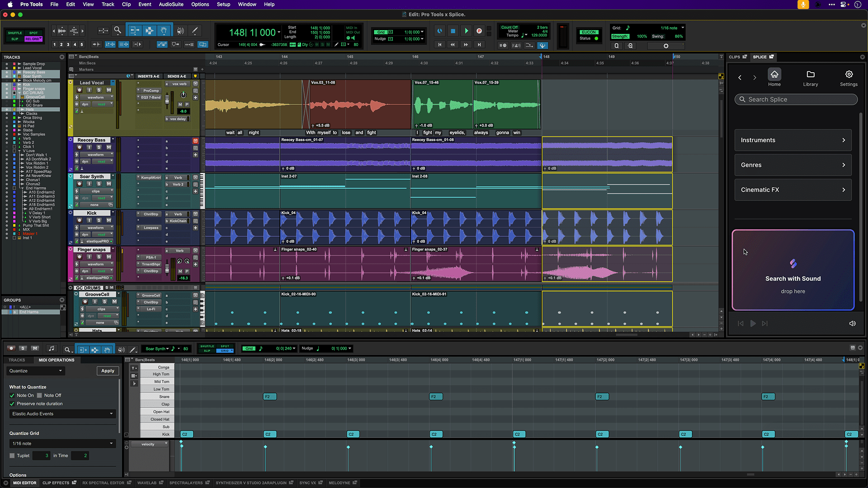Open the Elastic Audio Events dropdown
The height and width of the screenshot is (488, 868).
(x=62, y=413)
